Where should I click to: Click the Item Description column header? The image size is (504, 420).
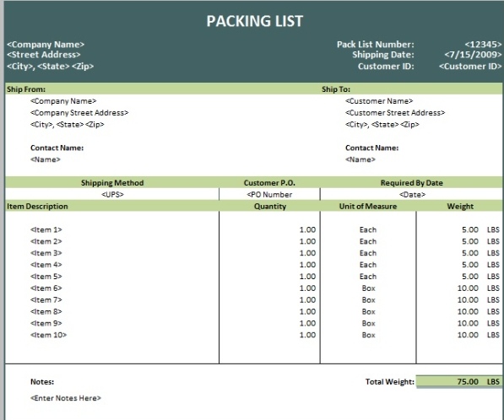37,207
